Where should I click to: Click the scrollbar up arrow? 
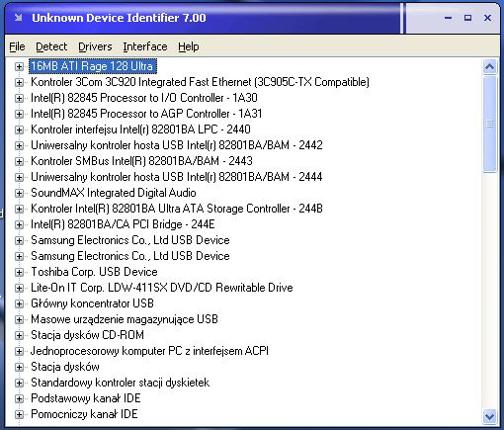tap(489, 67)
